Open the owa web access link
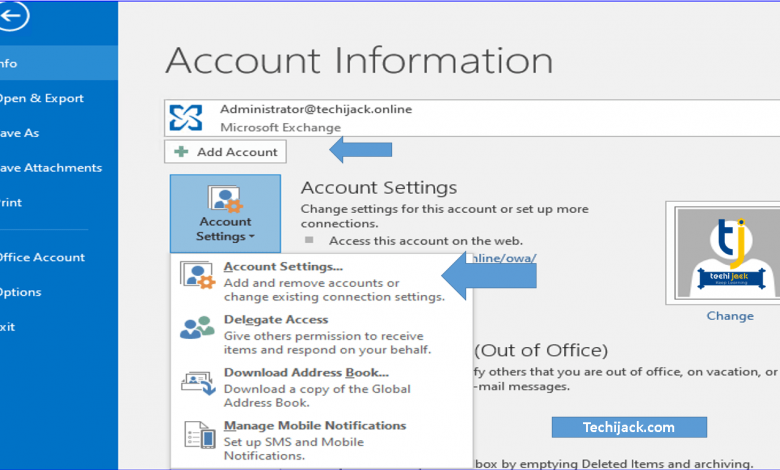The height and width of the screenshot is (470, 780). point(503,258)
